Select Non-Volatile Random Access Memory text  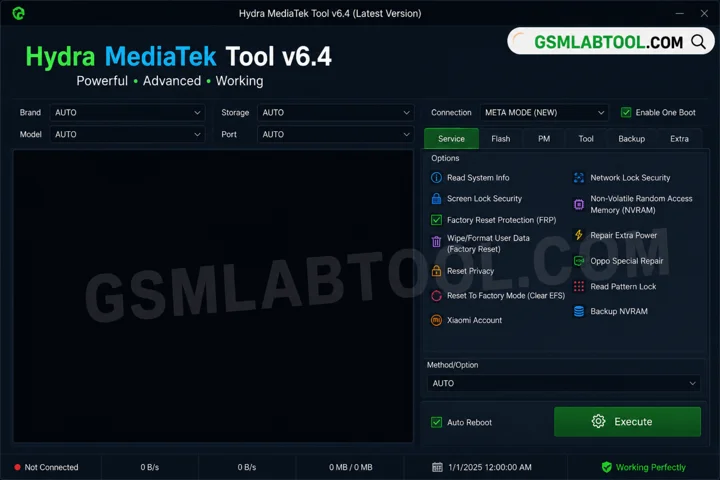click(641, 204)
